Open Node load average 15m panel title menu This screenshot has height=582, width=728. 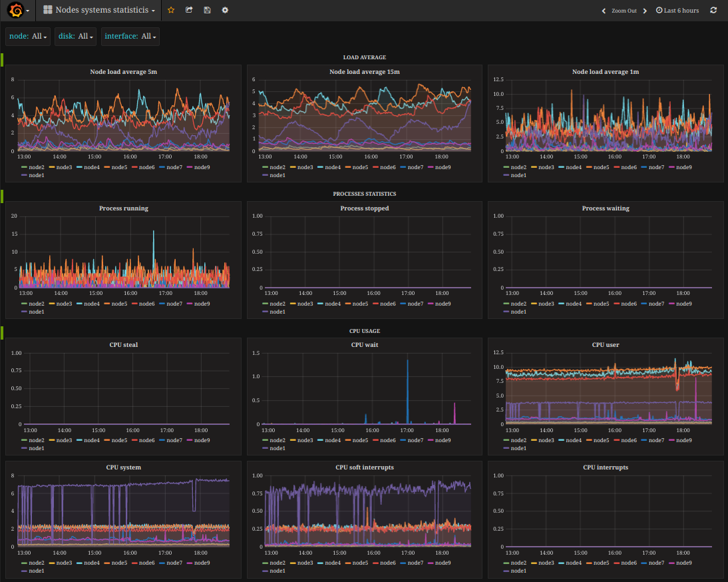(x=365, y=72)
